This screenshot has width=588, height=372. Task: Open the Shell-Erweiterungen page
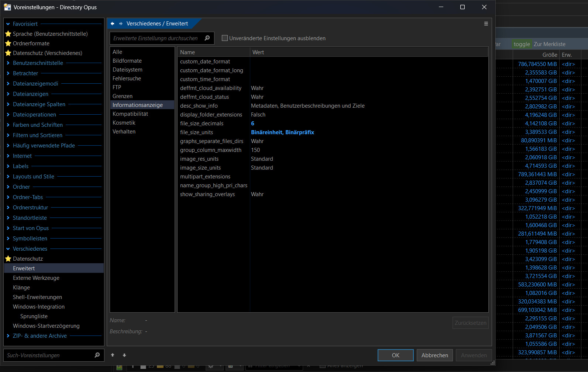click(37, 297)
